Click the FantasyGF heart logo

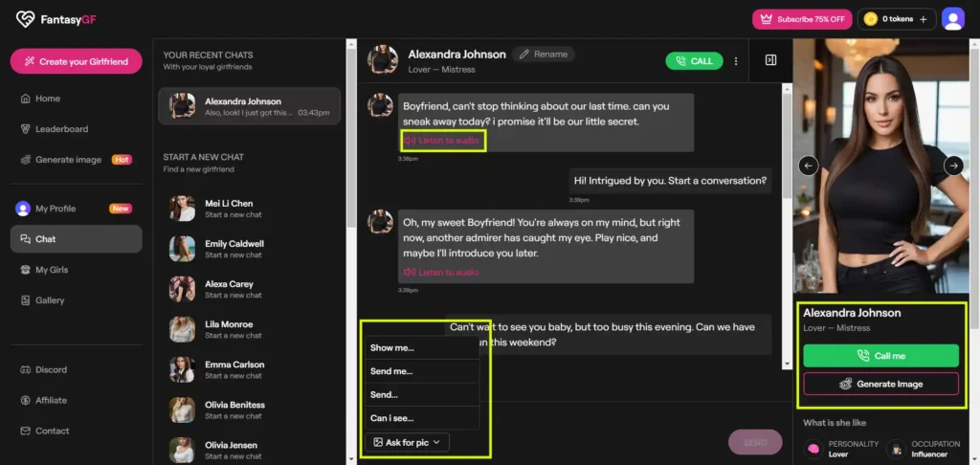coord(25,19)
